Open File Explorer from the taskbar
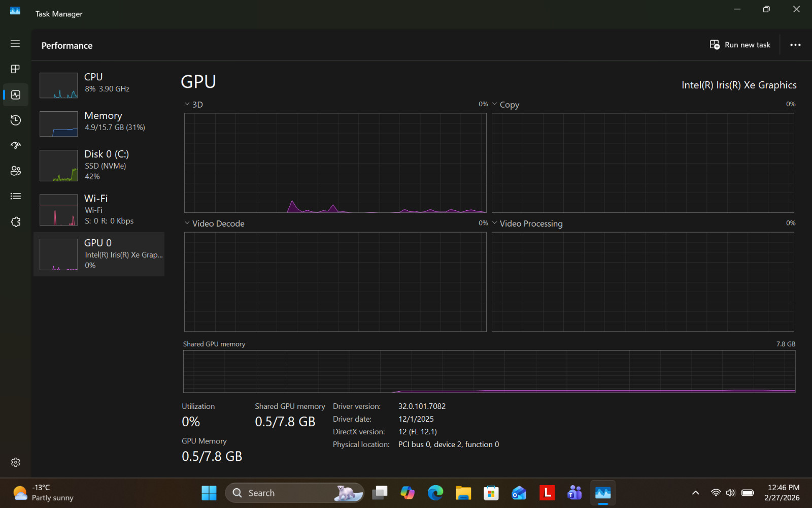 (x=463, y=493)
